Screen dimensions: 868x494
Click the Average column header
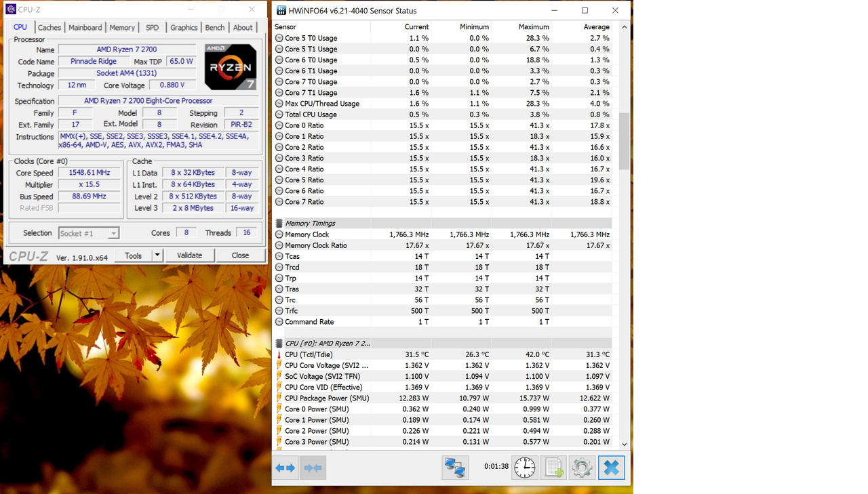pyautogui.click(x=582, y=27)
